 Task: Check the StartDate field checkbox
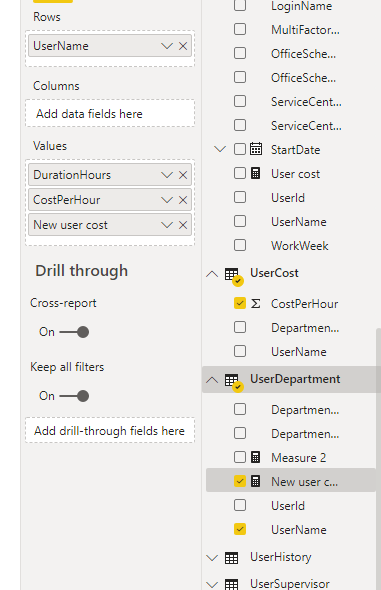(x=240, y=149)
